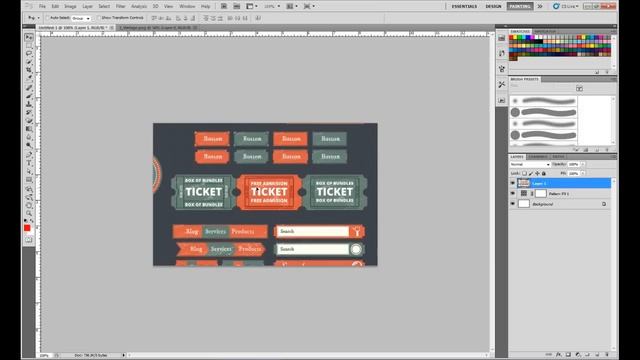The image size is (640, 360).
Task: Toggle Quick Mask mode icon
Action: pyautogui.click(x=29, y=240)
